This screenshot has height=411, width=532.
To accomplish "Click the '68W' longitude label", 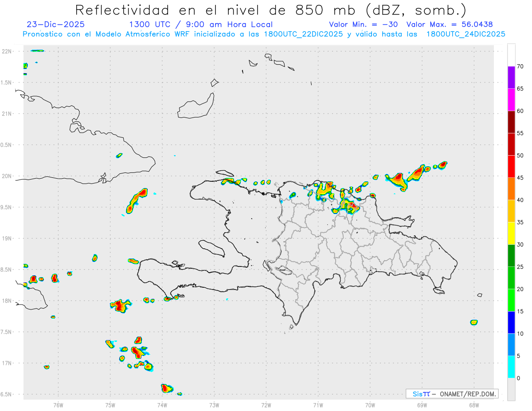I will [474, 404].
